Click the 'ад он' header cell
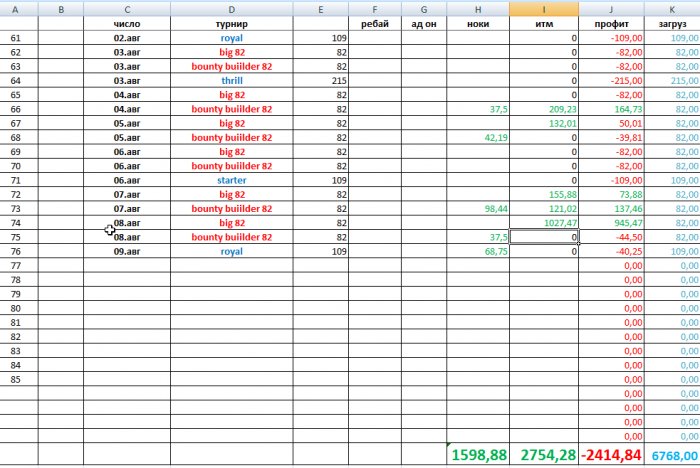This screenshot has height=468, width=700. click(x=424, y=24)
